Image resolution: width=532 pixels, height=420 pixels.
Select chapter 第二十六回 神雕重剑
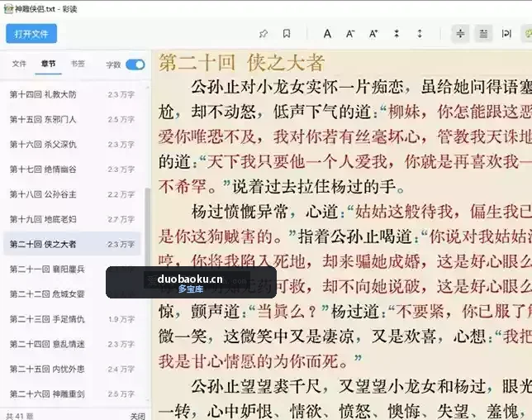click(x=72, y=394)
